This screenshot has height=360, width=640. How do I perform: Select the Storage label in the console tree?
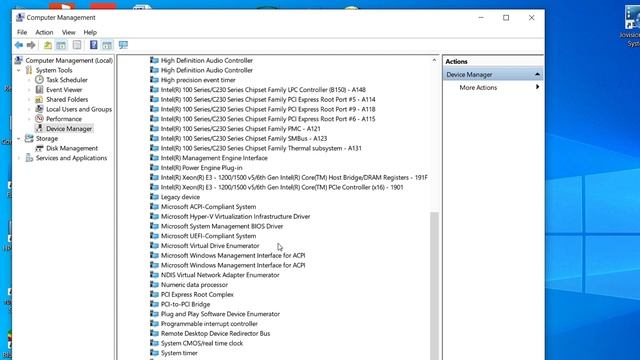pos(47,138)
